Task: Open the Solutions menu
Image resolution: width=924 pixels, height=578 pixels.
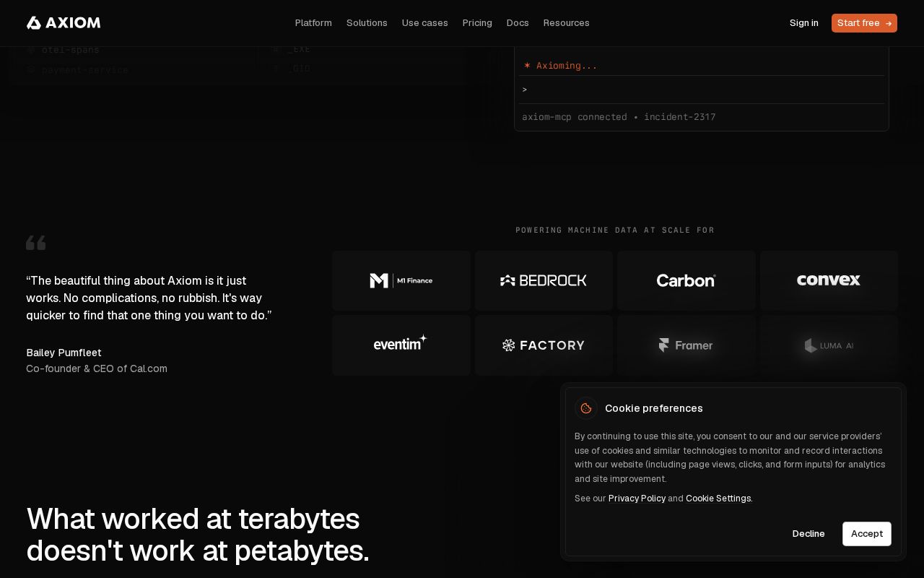Action: click(x=367, y=23)
